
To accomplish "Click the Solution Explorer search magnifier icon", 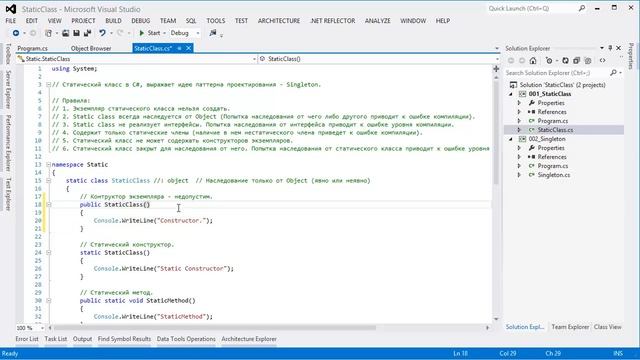I will pyautogui.click(x=613, y=73).
